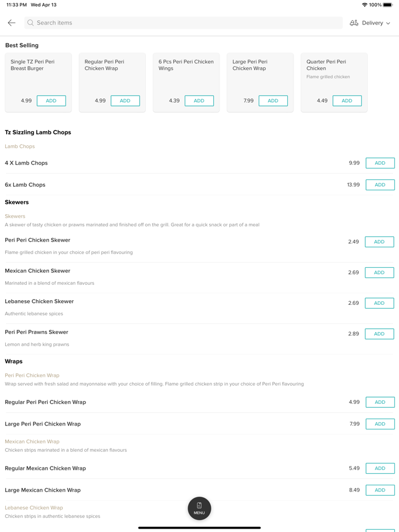The height and width of the screenshot is (532, 399).
Task: Add 6x Lamb Chops to order
Action: tap(380, 185)
